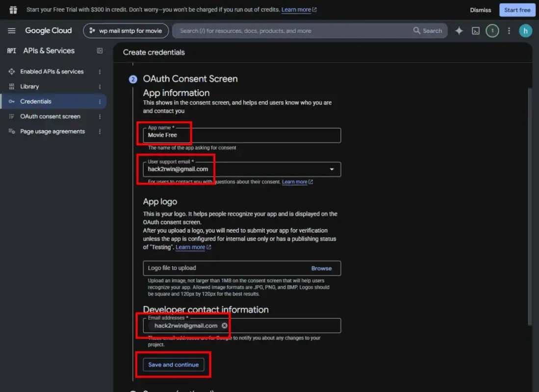The image size is (539, 392).
Task: Click the Create credentials heading
Action: [x=154, y=52]
